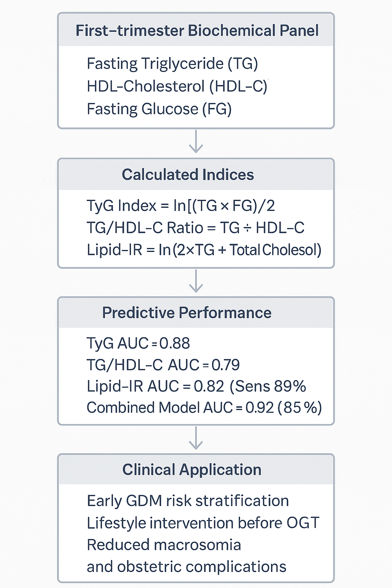The height and width of the screenshot is (588, 392).
Task: Click the TG/HDL-C Ratio formula
Action: pos(195,228)
